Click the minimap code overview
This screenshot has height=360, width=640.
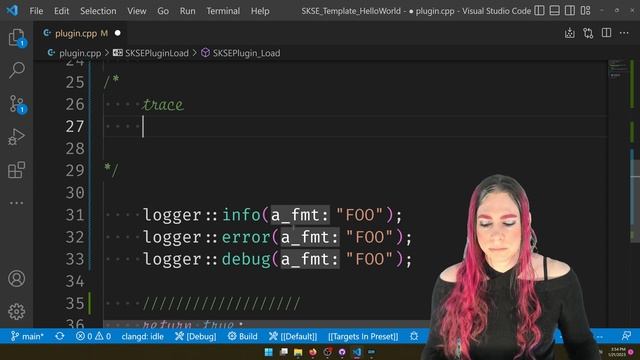618,69
